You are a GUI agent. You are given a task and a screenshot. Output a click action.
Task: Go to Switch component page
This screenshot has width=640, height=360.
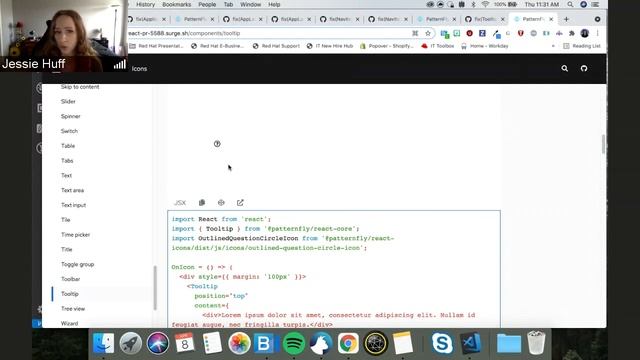(x=69, y=131)
